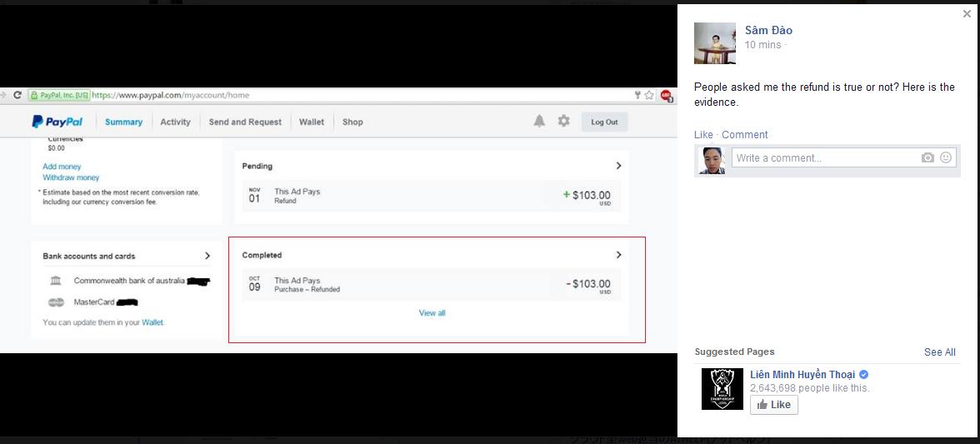Log out of PayPal
The image size is (980, 444).
point(604,122)
